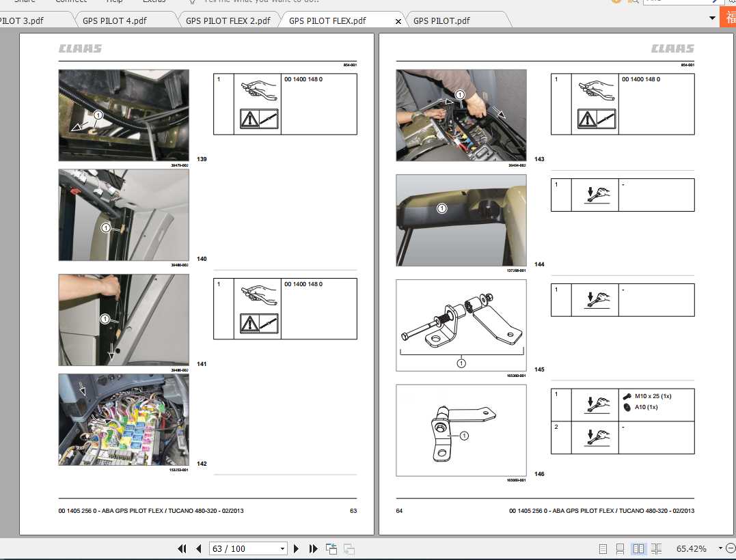Screen dimensions: 736x560
Task: Go to the first page
Action: click(182, 548)
